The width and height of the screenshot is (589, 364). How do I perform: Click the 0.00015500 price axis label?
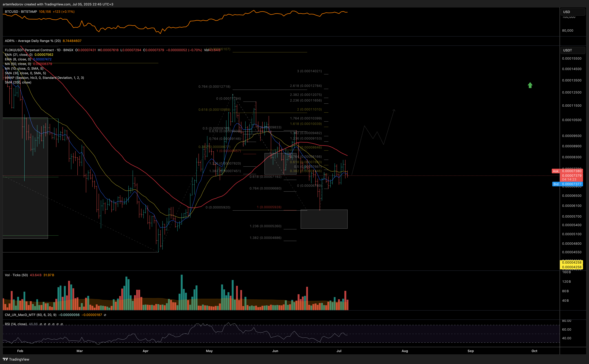coord(572,59)
